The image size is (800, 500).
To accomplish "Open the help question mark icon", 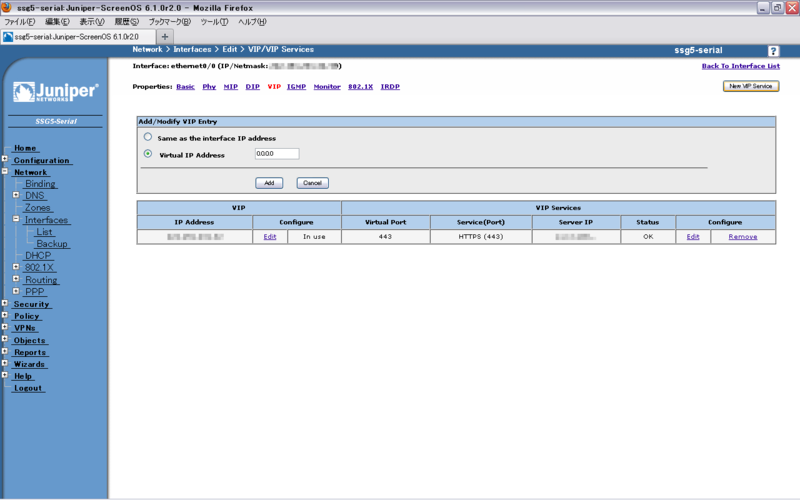I will click(x=773, y=51).
